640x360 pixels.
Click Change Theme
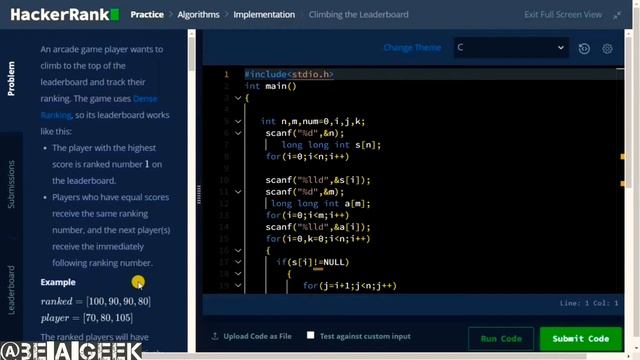tap(412, 48)
